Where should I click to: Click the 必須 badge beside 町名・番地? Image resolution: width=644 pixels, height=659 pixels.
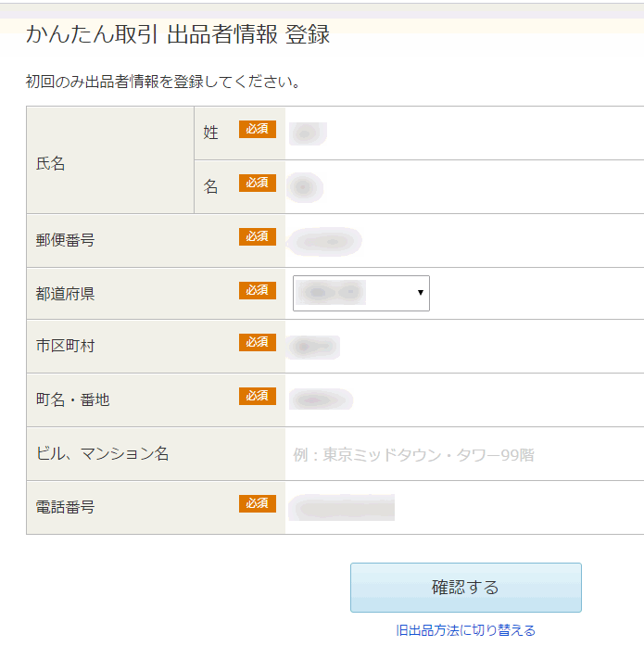[257, 397]
